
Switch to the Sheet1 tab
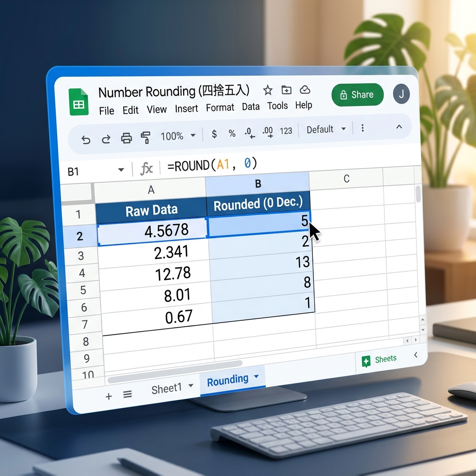167,389
